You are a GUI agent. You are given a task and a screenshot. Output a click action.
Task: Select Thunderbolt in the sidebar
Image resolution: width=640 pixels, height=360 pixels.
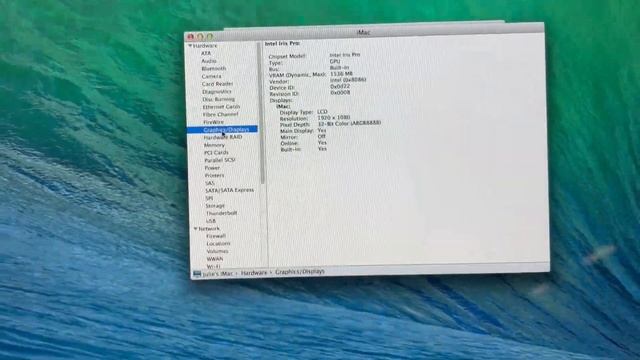pyautogui.click(x=221, y=213)
